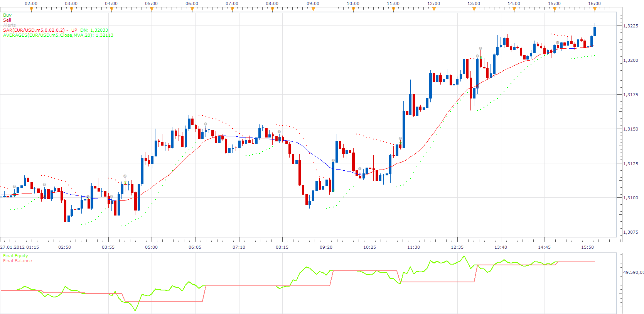The width and height of the screenshot is (644, 314).
Task: Click the 1,3200 price axis label
Action: point(631,60)
